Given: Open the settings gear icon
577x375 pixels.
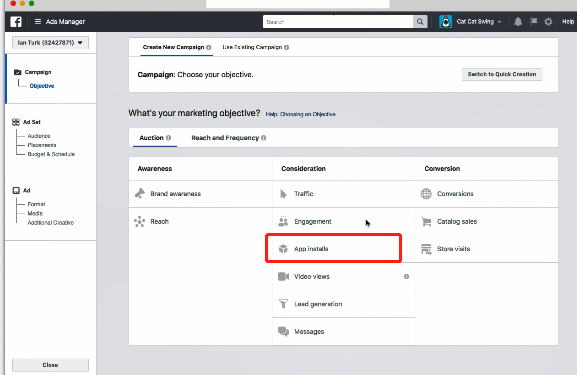Looking at the screenshot, I should [x=548, y=22].
